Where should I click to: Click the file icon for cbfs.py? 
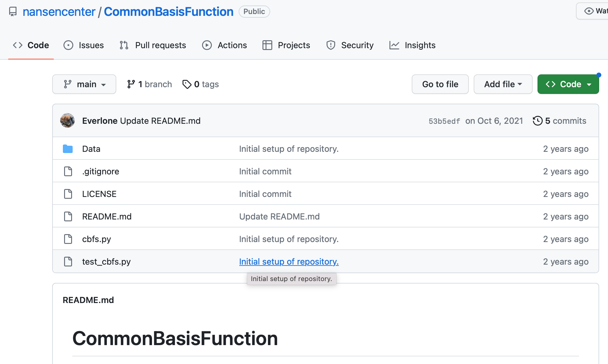point(68,239)
